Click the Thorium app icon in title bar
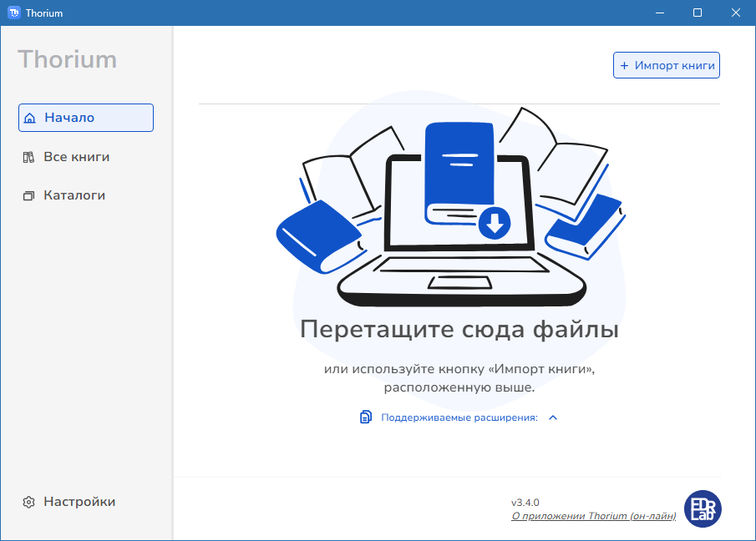 point(14,13)
